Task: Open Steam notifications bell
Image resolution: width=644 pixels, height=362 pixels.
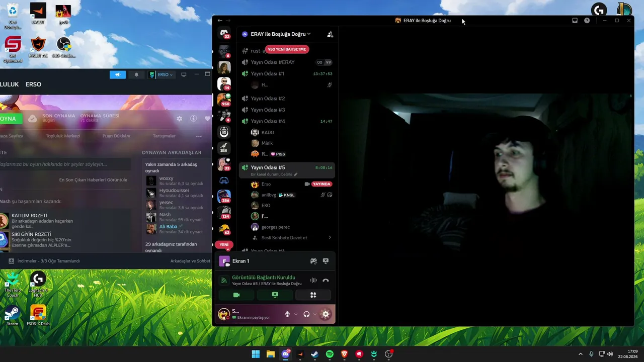Action: pos(136,75)
